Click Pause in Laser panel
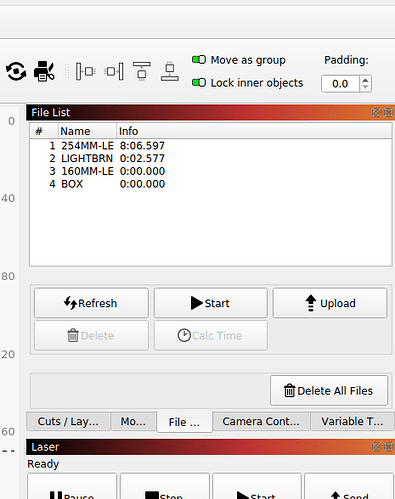Viewport: 395px width, 499px height. click(x=72, y=486)
